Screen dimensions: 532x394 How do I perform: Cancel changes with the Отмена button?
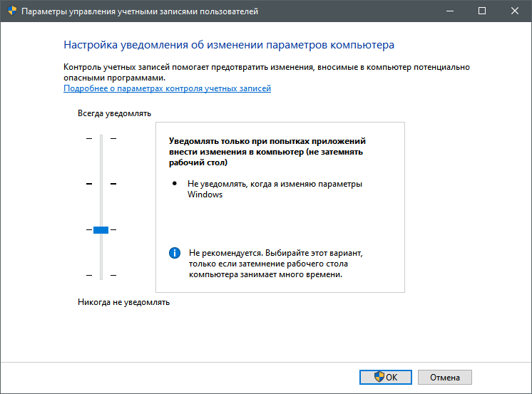[445, 377]
